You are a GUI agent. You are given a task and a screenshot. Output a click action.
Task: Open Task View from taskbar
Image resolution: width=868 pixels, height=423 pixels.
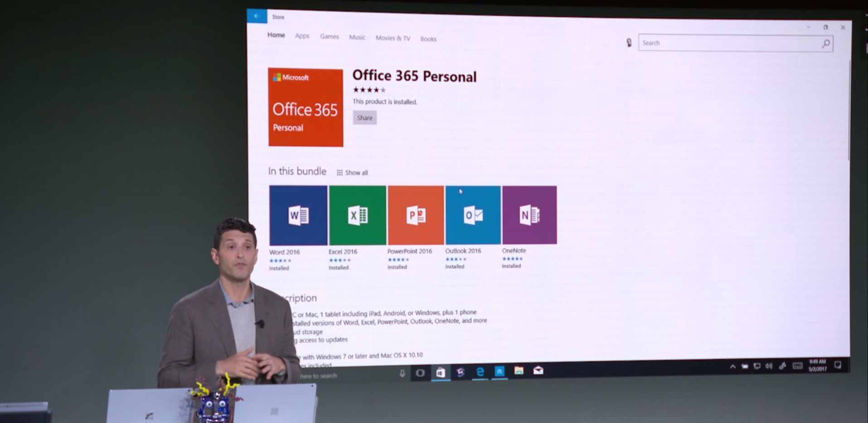click(420, 373)
